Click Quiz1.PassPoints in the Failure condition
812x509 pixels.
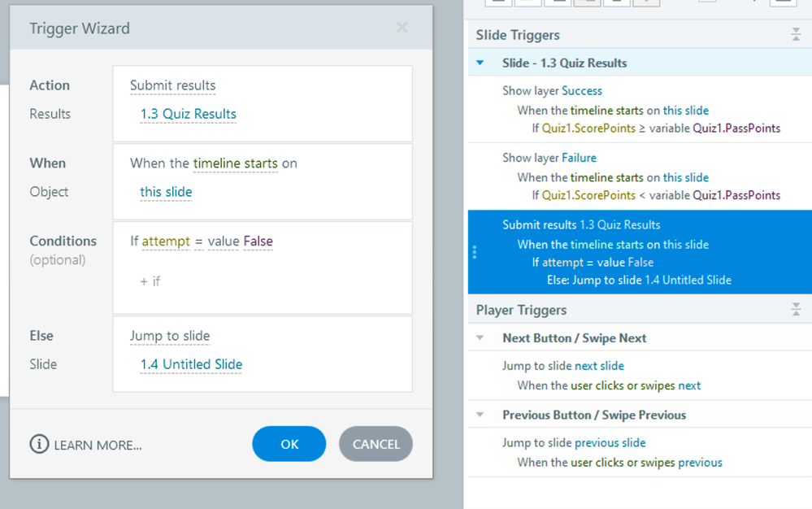tap(736, 195)
